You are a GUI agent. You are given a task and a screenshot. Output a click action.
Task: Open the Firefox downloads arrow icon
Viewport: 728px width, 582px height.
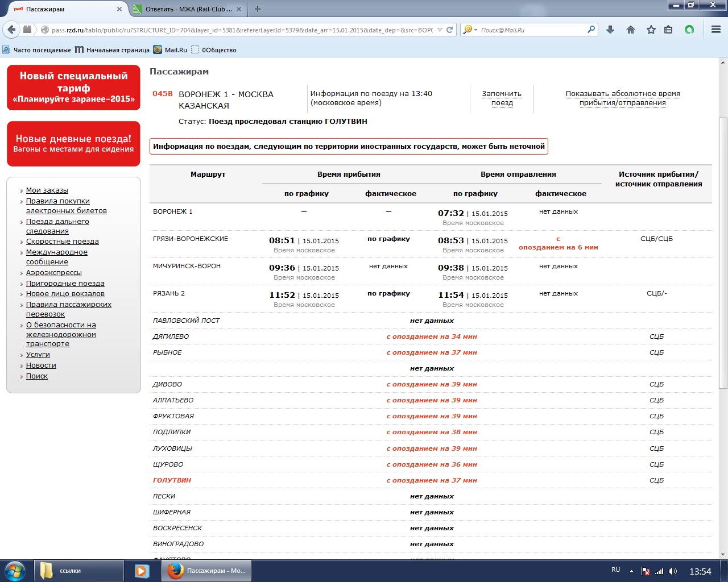pyautogui.click(x=610, y=30)
